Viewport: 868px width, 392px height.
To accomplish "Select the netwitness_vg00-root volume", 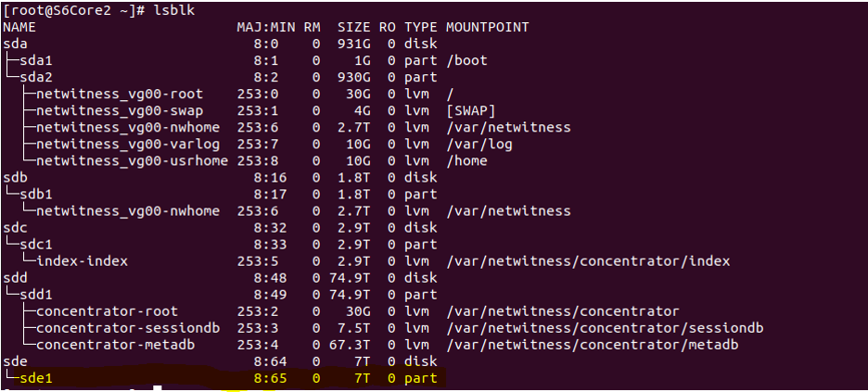I will pyautogui.click(x=119, y=94).
